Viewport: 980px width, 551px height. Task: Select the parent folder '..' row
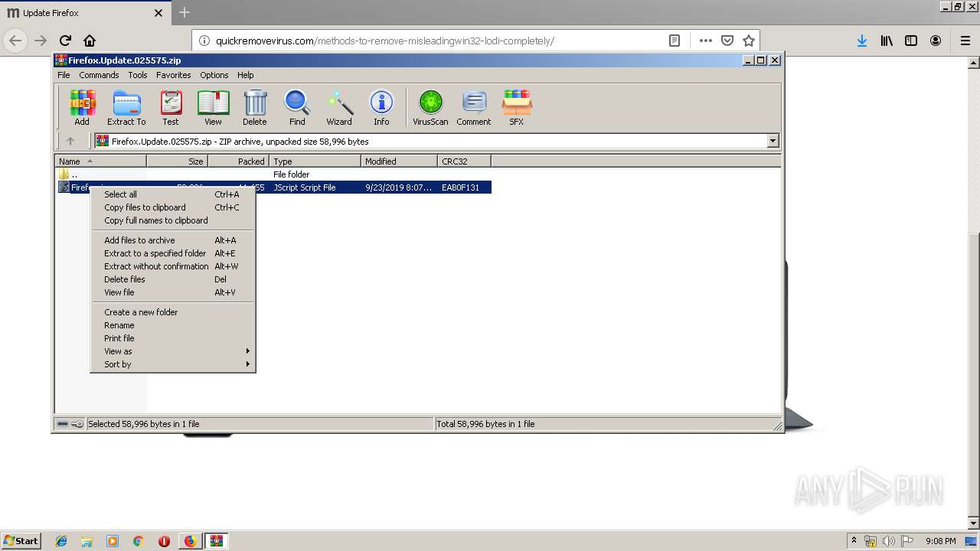273,174
